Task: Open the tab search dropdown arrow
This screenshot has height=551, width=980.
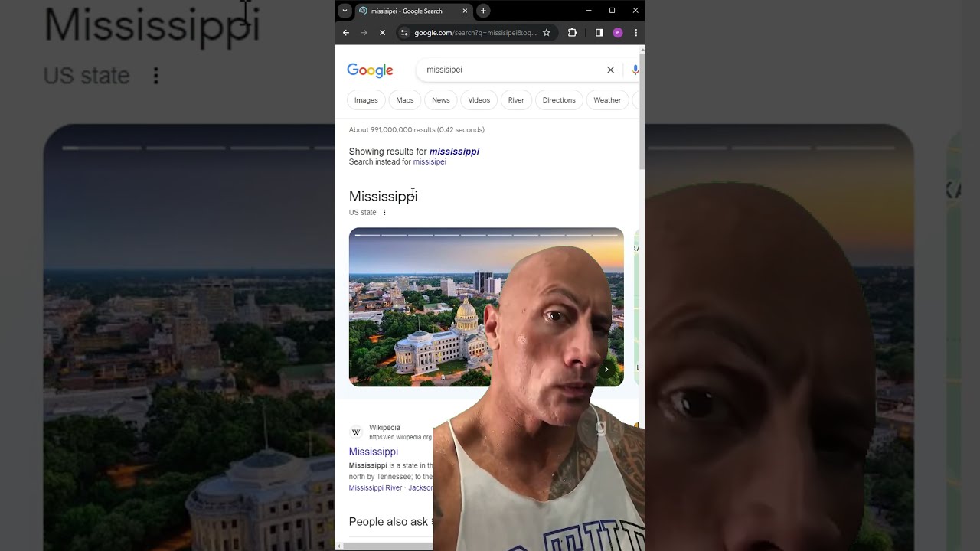Action: pos(345,11)
